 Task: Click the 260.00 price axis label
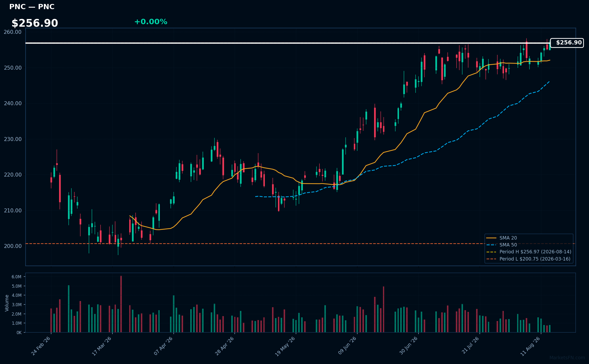(13, 32)
